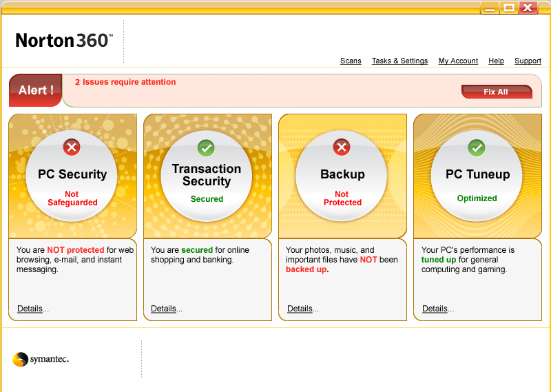Click the red 'backed up' text
The height and width of the screenshot is (392, 551).
[x=306, y=269]
